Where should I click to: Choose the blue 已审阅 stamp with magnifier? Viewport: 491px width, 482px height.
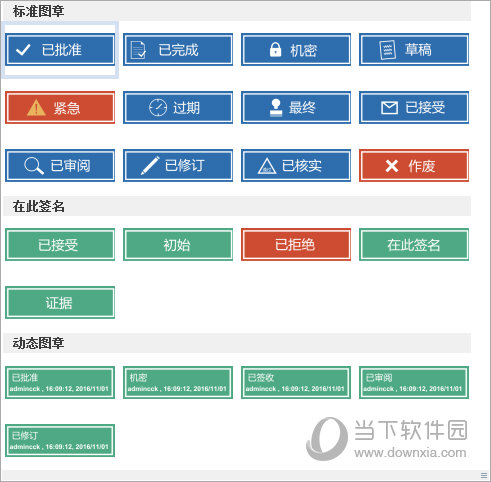60,165
